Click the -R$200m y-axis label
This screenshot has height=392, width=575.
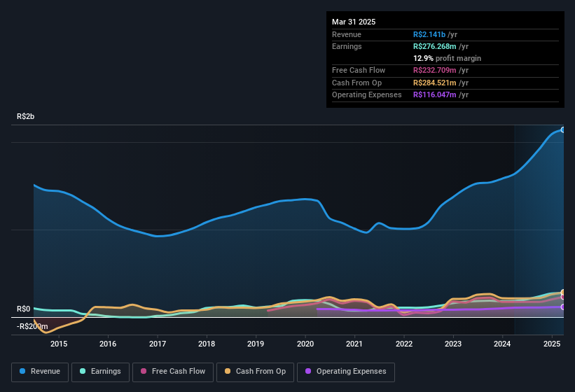coord(32,326)
